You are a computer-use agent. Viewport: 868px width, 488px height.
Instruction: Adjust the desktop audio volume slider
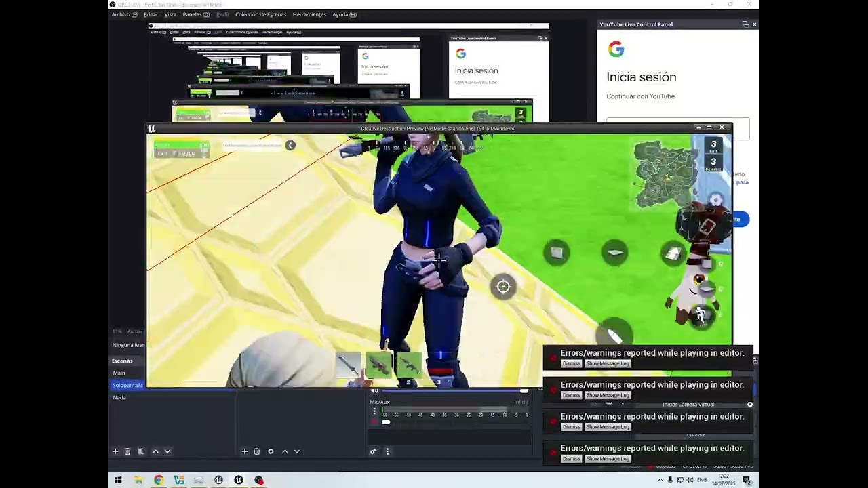tap(454, 391)
